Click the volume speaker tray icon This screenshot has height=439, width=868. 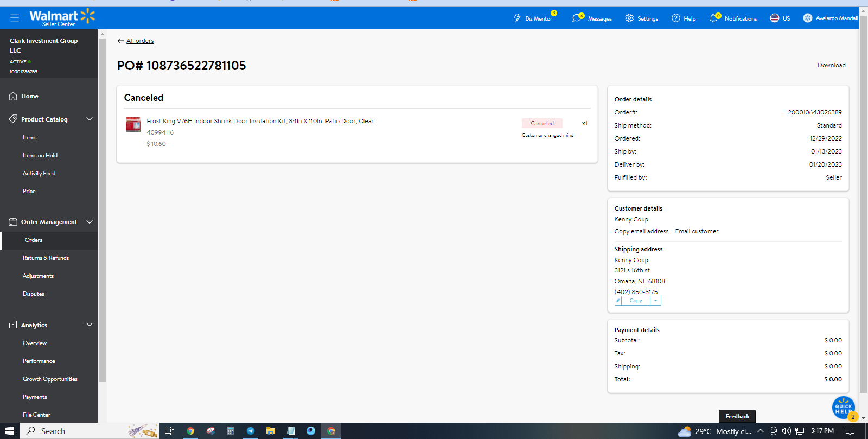[786, 431]
